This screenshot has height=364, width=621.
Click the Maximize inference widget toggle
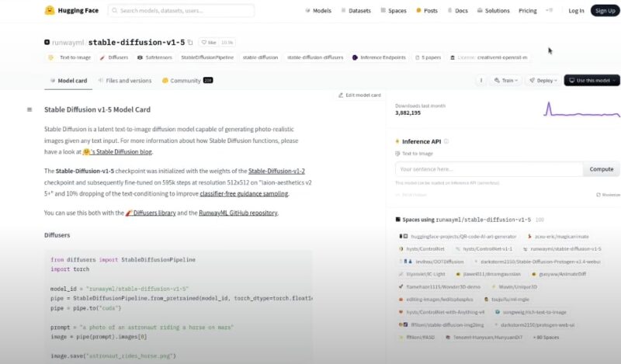tap(608, 194)
